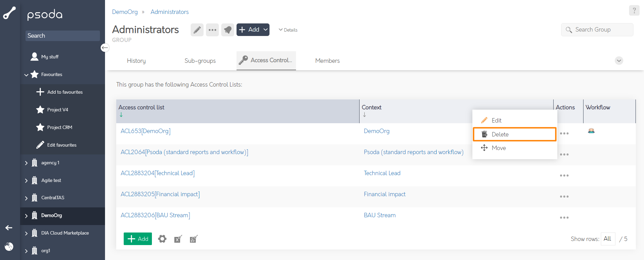Select DIA Cloud Marketplace in sidebar
This screenshot has width=644, height=260.
(x=65, y=233)
